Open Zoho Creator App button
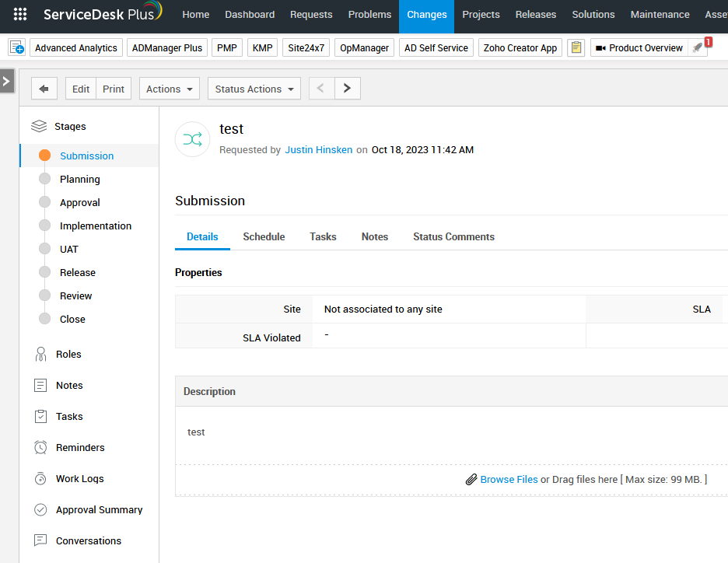Image resolution: width=728 pixels, height=563 pixels. click(x=520, y=47)
